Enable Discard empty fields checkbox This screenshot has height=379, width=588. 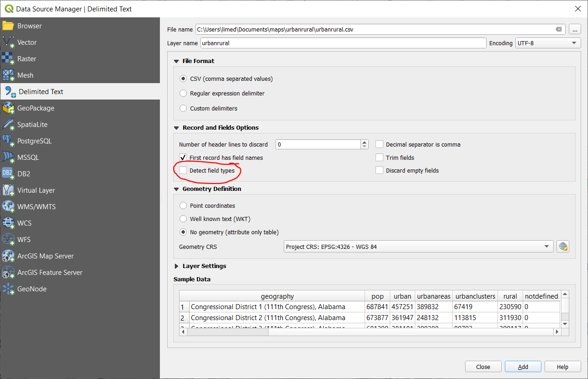tap(379, 170)
